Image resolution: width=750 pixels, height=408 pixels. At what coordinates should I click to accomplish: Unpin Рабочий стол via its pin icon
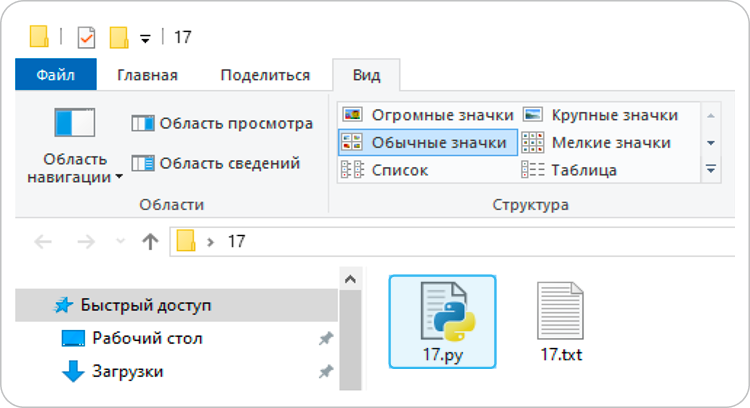tap(326, 339)
